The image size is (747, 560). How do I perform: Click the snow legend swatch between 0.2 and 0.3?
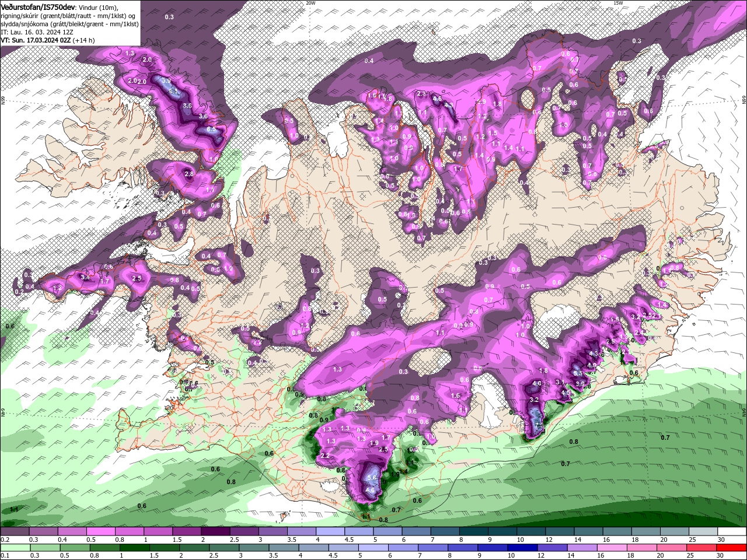pyautogui.click(x=15, y=531)
